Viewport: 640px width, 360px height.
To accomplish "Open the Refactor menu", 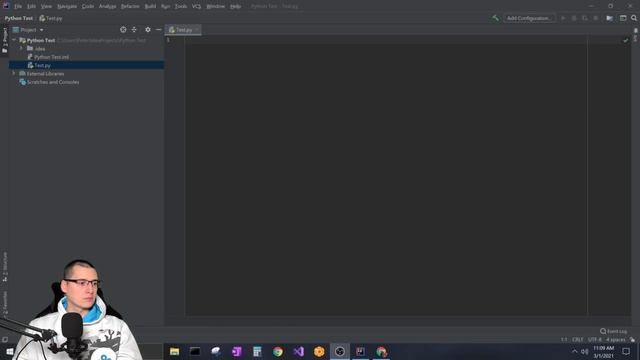I will 130,7.
